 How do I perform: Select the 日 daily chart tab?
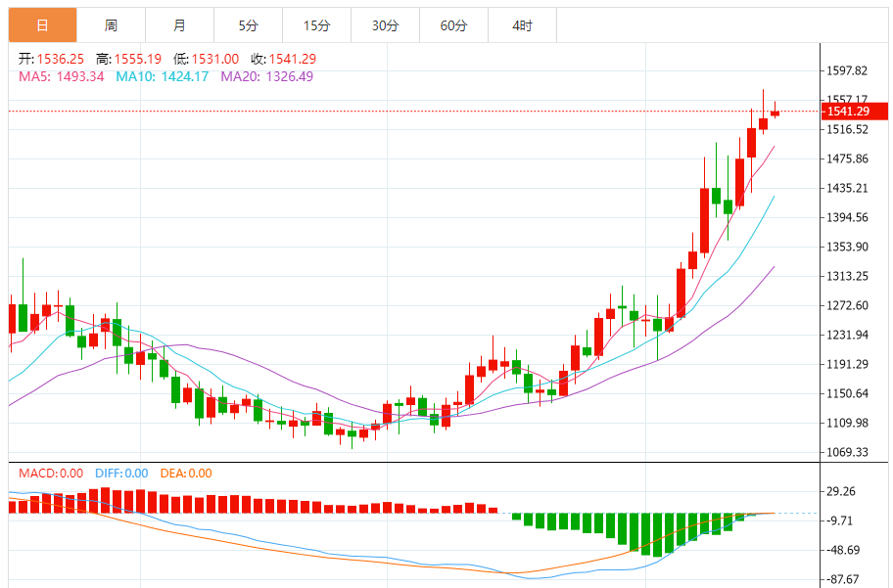[42, 25]
